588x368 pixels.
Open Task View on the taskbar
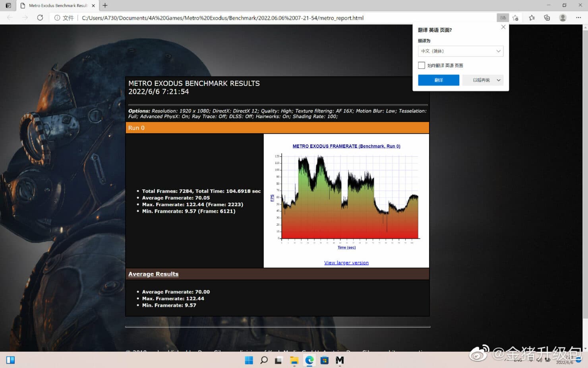[x=279, y=360]
